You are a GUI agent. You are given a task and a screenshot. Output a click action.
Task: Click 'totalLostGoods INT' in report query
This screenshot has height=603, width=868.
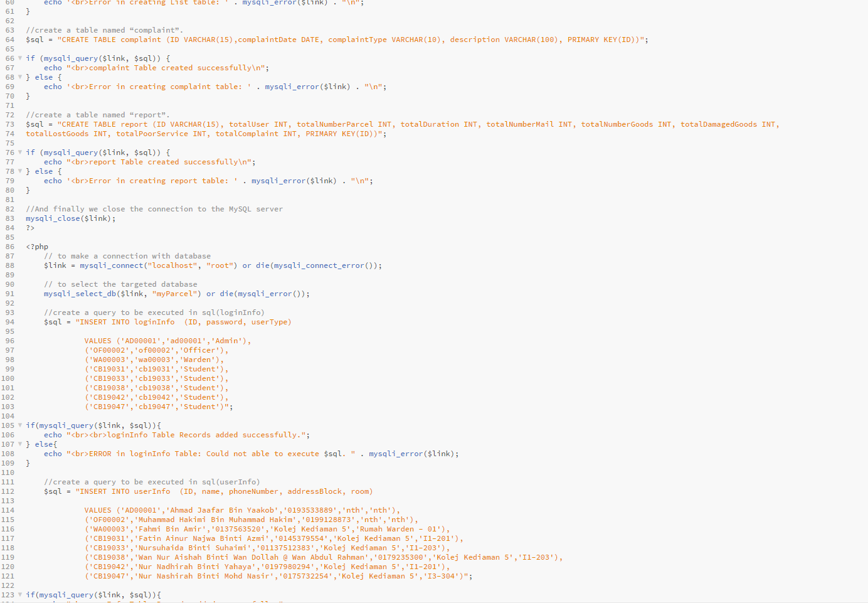pos(66,134)
